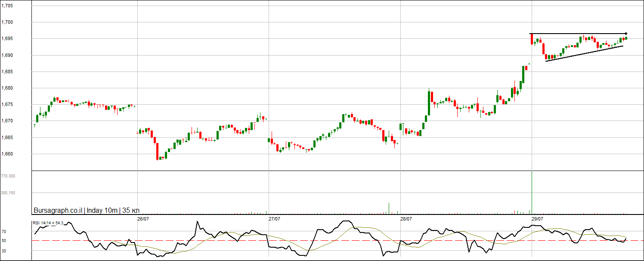Click the 1,660 price axis label
This screenshot has width=644, height=261.
click(7, 154)
